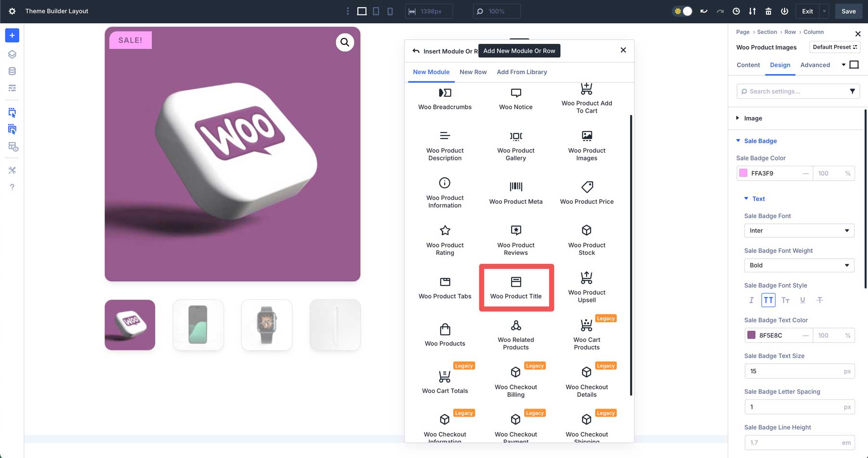Select the Woo Product Price module

coord(586,192)
